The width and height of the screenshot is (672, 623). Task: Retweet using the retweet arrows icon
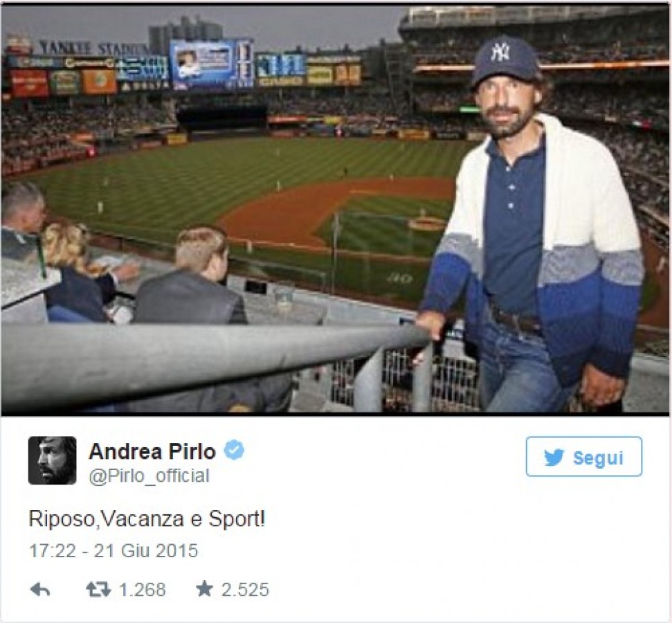(x=98, y=590)
